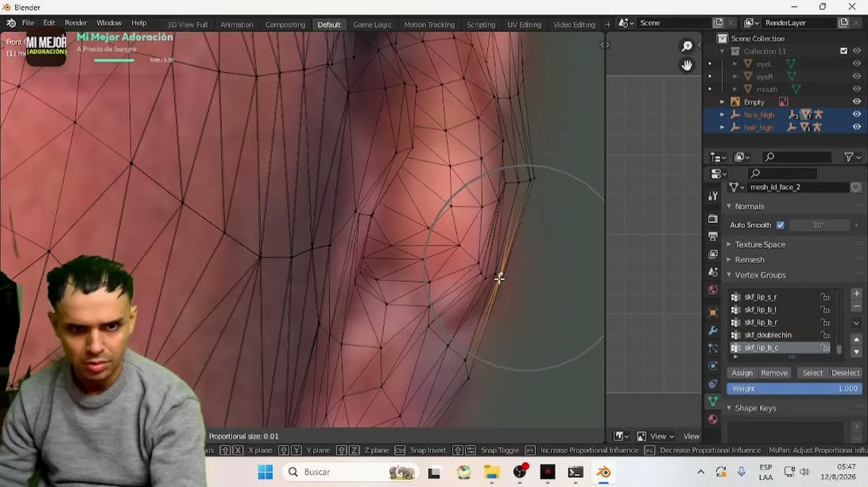868x487 pixels.
Task: Expand the Remesh panel
Action: coord(729,260)
